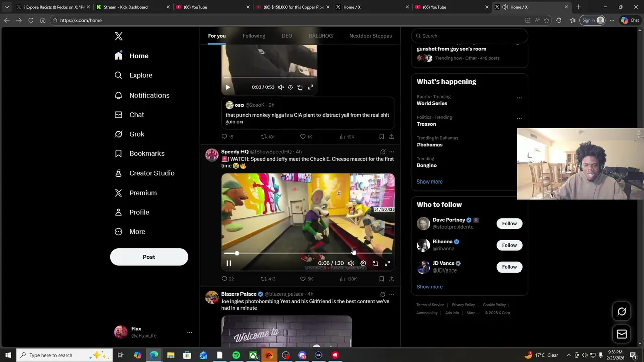Follow Dave Portnoy

509,223
